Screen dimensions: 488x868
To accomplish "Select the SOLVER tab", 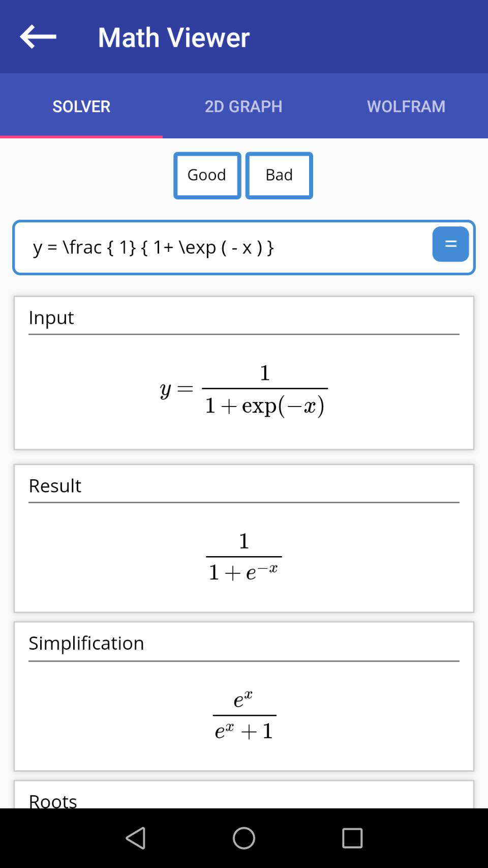I will pyautogui.click(x=81, y=106).
